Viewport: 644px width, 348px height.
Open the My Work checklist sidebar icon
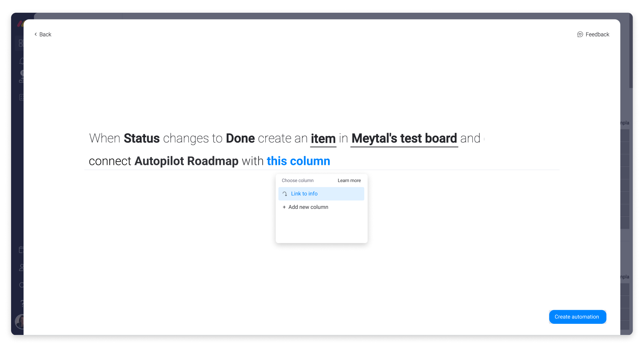[x=21, y=97]
